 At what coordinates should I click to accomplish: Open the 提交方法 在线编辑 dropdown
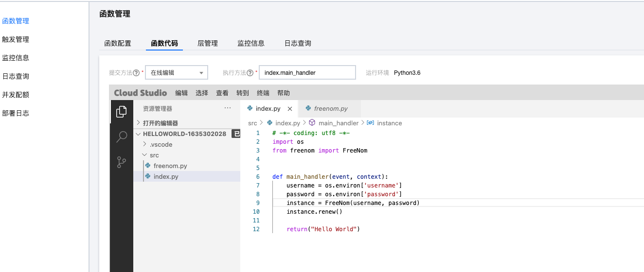tap(177, 73)
